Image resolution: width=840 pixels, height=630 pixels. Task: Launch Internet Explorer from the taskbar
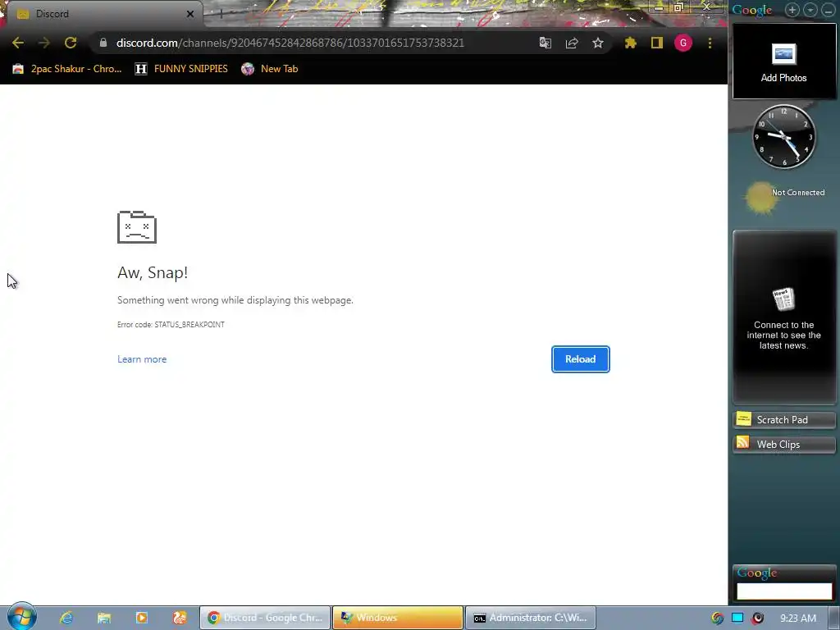[66, 618]
